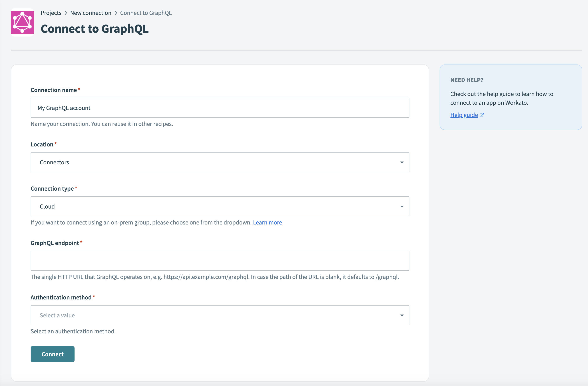Open the Help guide link
Viewport: 588px width, 386px height.
[x=464, y=115]
